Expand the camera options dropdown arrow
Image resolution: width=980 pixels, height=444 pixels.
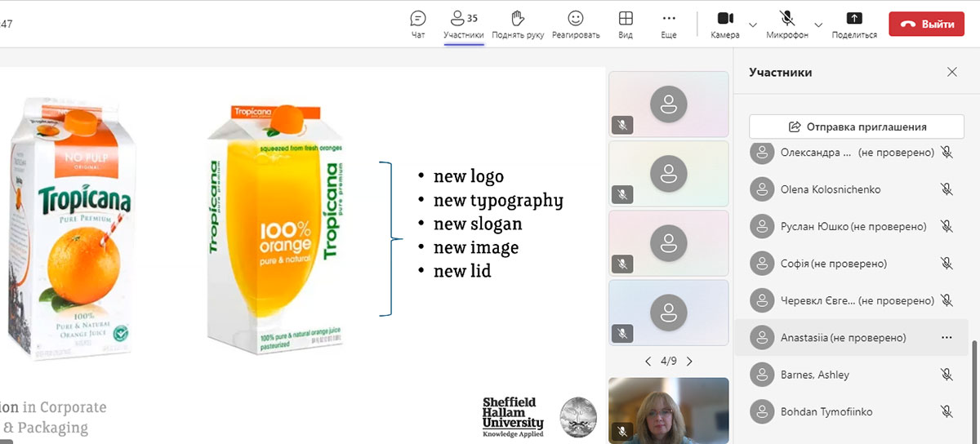click(x=753, y=24)
